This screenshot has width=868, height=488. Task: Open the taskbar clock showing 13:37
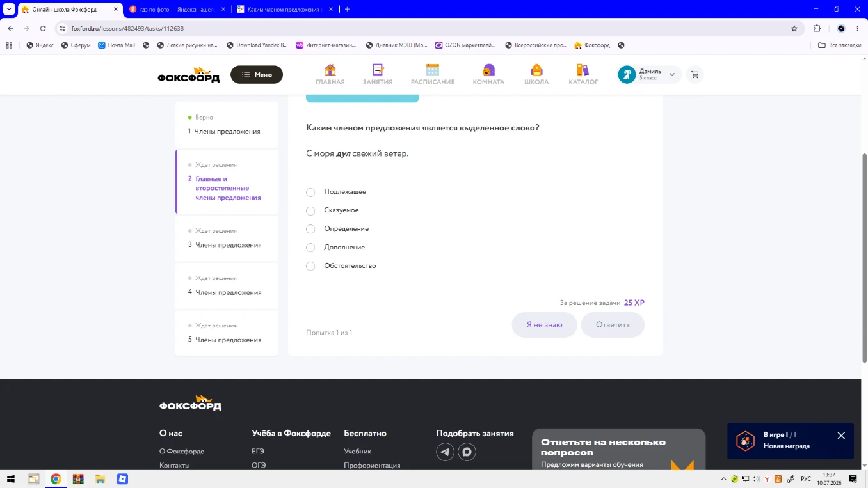point(829,479)
